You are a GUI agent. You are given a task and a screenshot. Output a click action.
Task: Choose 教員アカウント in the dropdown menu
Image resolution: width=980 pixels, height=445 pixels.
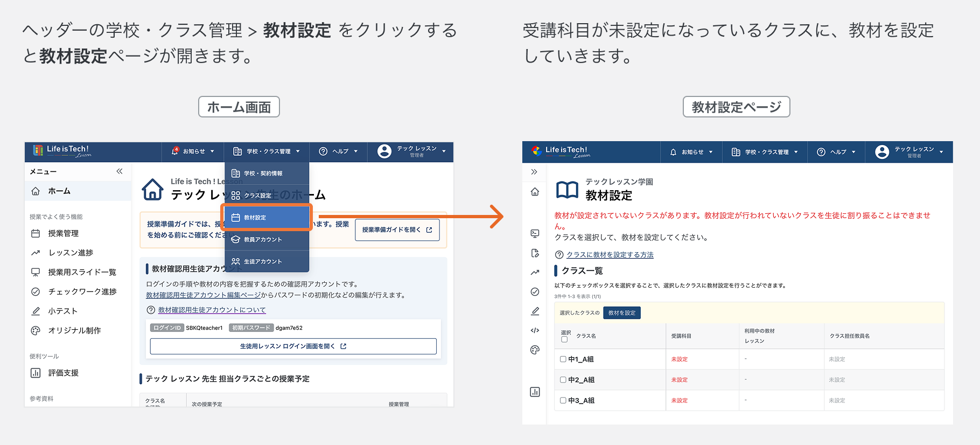tap(267, 239)
